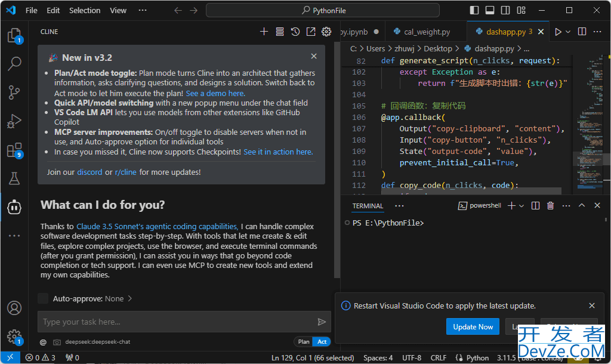The width and height of the screenshot is (611, 364).
Task: Toggle the secondary side bar layout
Action: 505,10
